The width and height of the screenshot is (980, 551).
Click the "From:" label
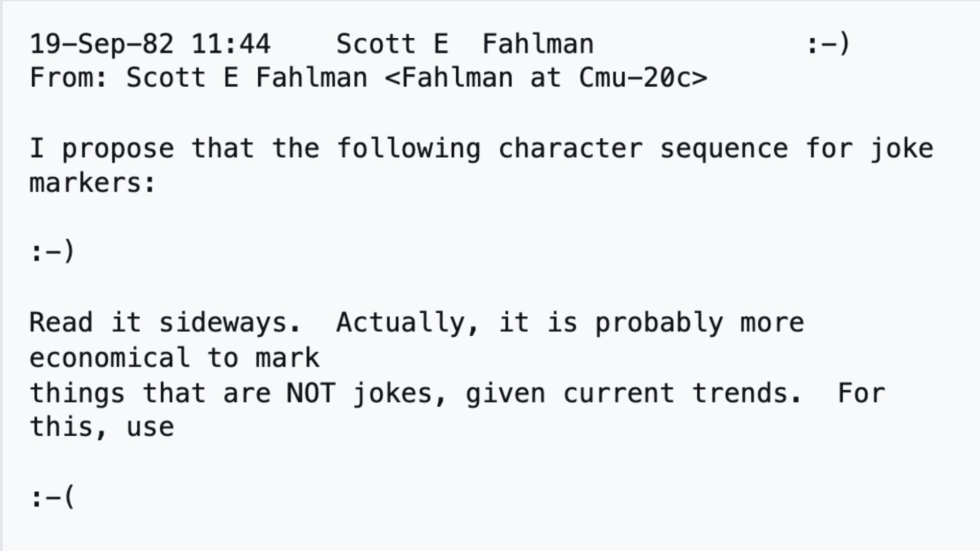point(69,78)
